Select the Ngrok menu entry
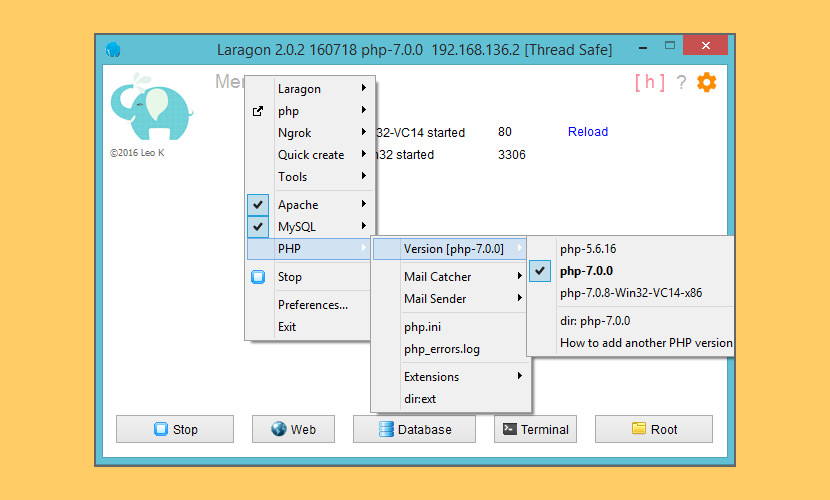 (x=310, y=133)
